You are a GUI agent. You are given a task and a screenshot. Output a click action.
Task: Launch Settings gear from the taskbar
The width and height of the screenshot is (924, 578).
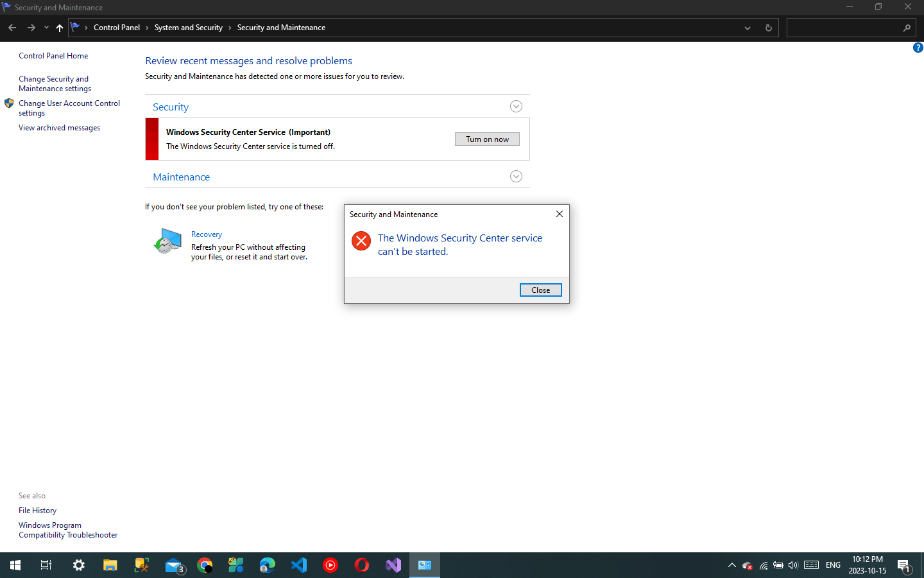coord(78,565)
